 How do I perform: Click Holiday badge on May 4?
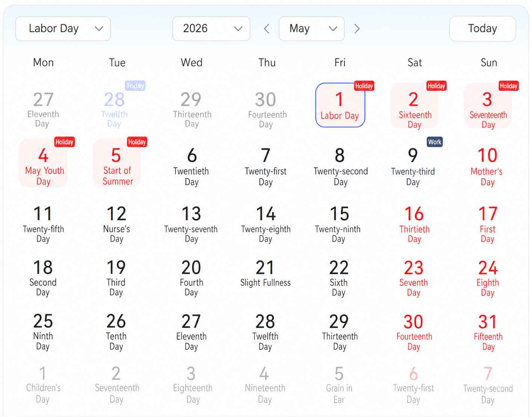click(64, 142)
